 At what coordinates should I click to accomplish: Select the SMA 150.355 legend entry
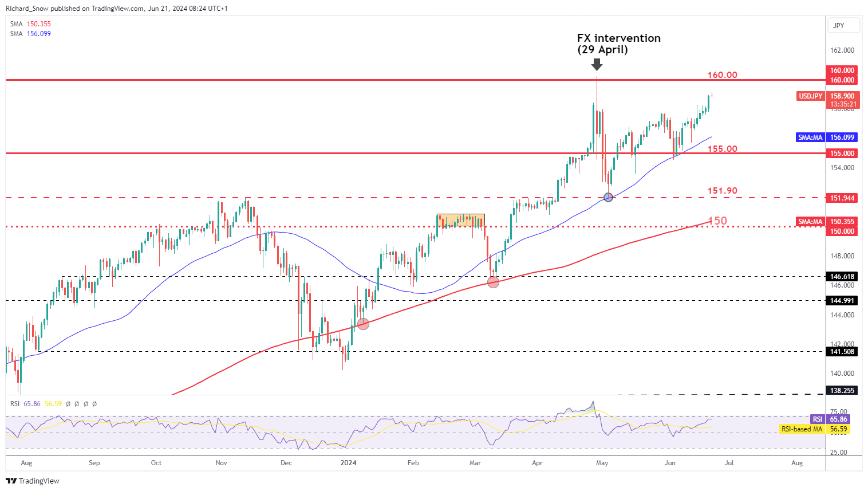click(31, 24)
